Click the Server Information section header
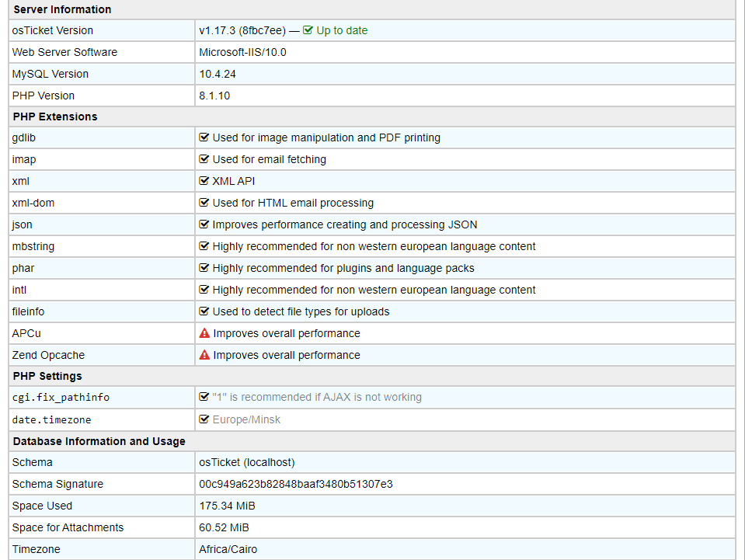Viewport: 745px width, 560px height. [x=61, y=9]
